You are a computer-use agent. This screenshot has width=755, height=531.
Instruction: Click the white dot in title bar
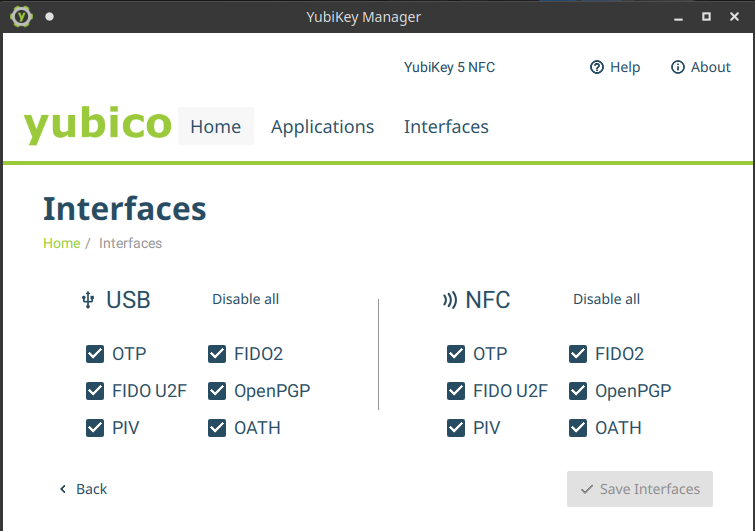point(49,17)
